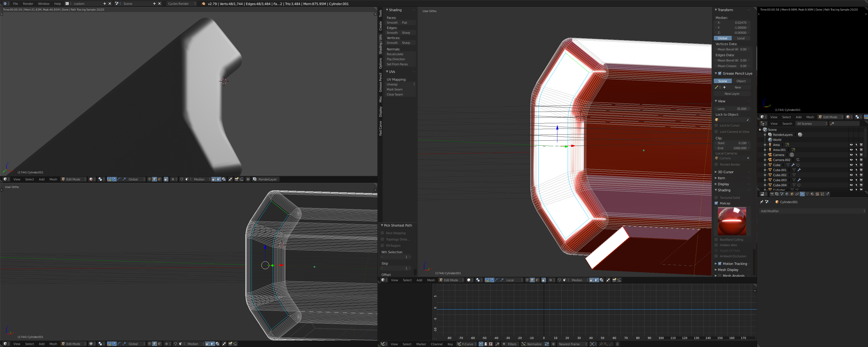Click New Layer grease pencil button
This screenshot has height=347, width=868.
pyautogui.click(x=732, y=94)
